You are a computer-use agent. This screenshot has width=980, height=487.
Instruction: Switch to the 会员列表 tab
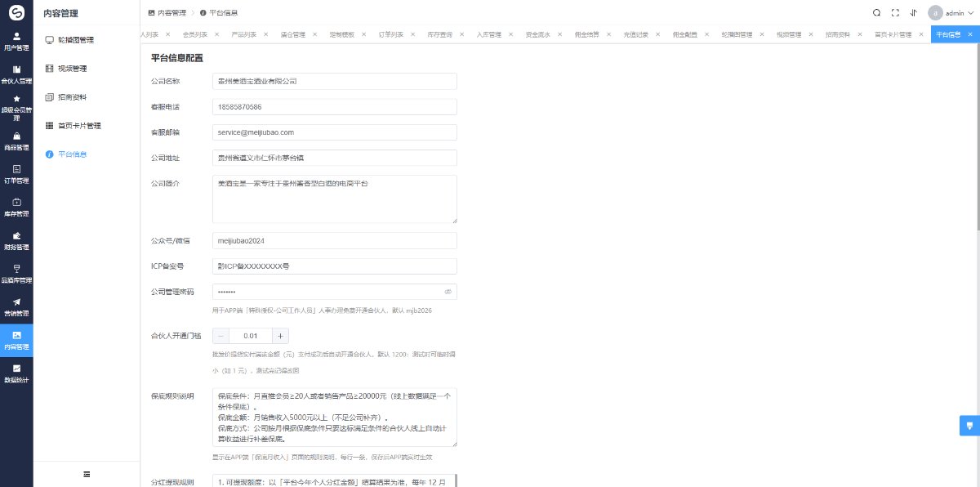[194, 35]
